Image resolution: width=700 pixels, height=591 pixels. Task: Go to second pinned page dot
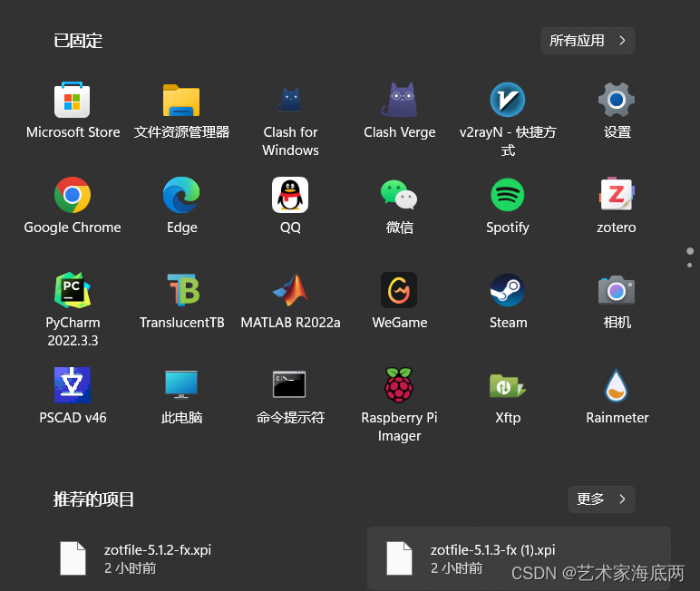[x=690, y=266]
